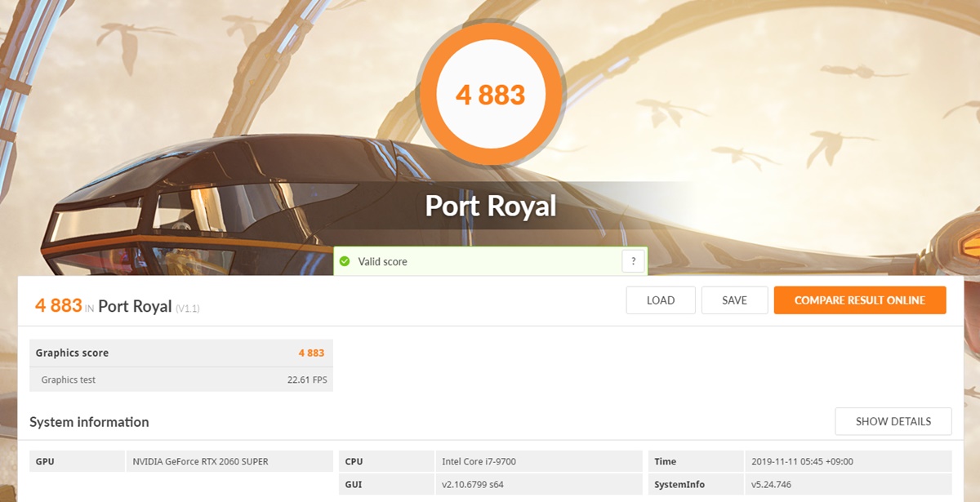Click the SAVE button

pyautogui.click(x=734, y=300)
